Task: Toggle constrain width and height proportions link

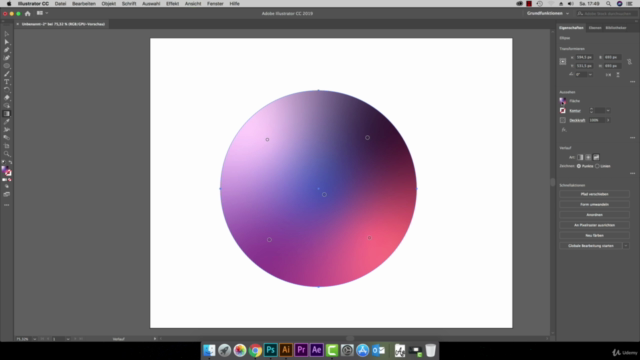Action: tap(629, 62)
